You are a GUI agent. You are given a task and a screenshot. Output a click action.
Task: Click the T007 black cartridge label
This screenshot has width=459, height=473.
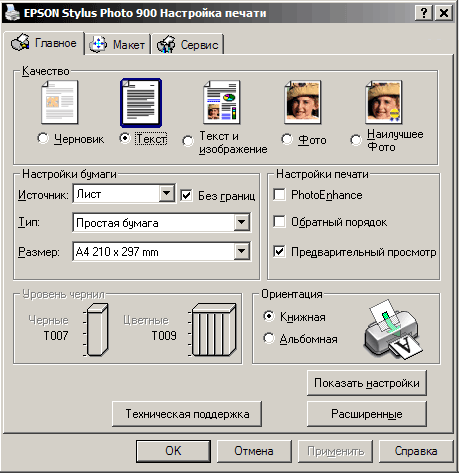pos(56,336)
